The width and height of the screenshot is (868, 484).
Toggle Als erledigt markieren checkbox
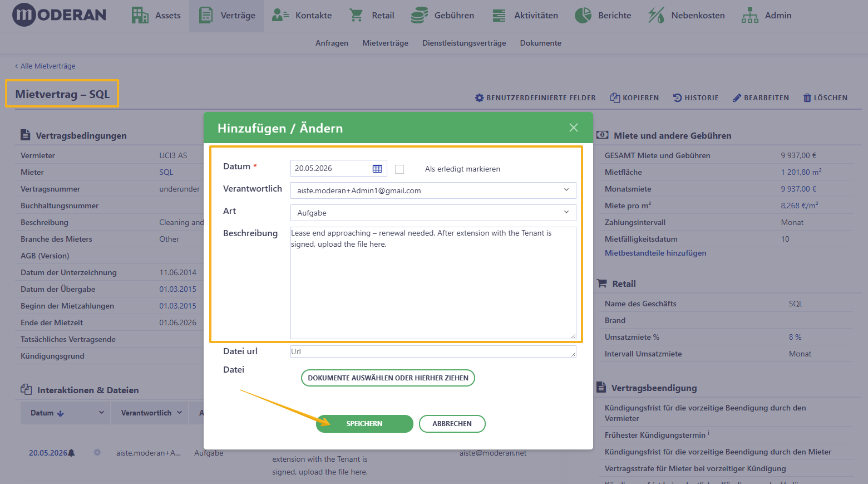(400, 169)
